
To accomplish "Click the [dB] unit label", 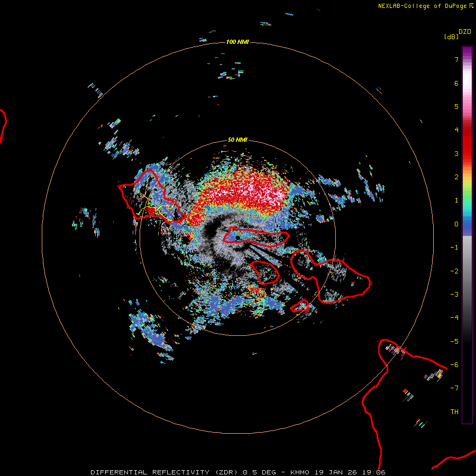I will (x=451, y=36).
